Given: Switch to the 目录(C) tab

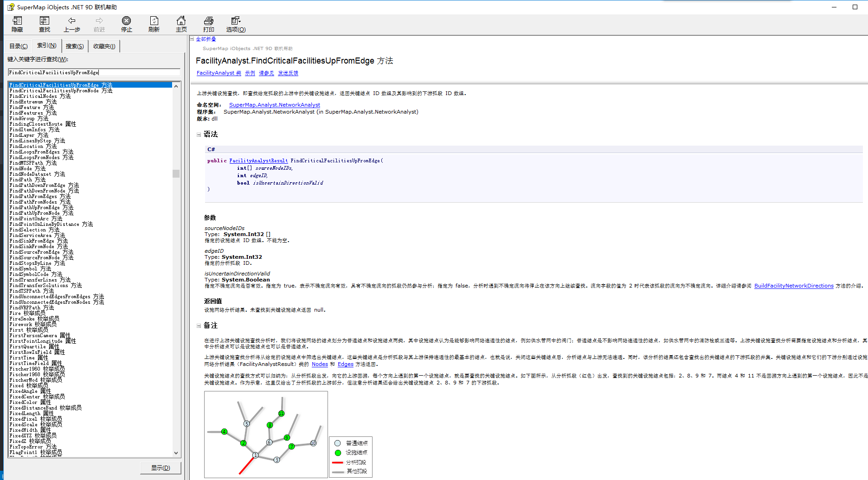Looking at the screenshot, I should tap(19, 46).
